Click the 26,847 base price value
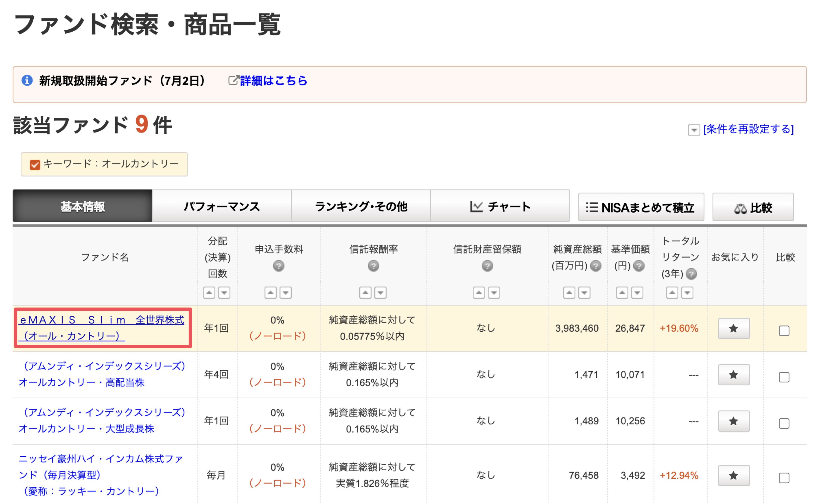The height and width of the screenshot is (504, 822). [x=630, y=328]
